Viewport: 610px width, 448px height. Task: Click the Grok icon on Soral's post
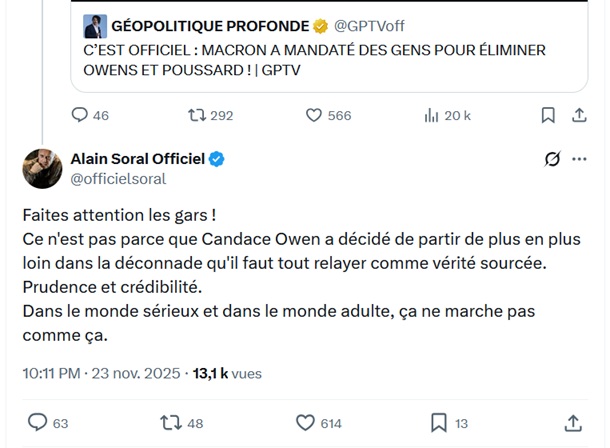(x=549, y=159)
